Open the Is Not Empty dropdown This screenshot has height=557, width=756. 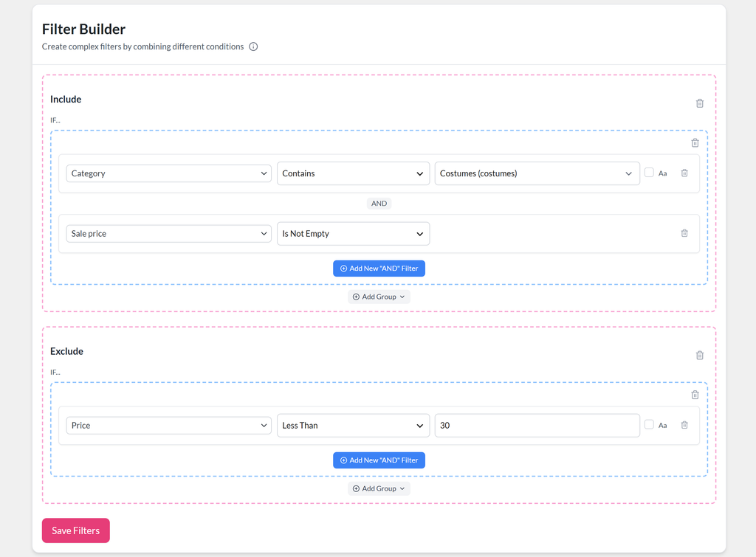pos(353,234)
